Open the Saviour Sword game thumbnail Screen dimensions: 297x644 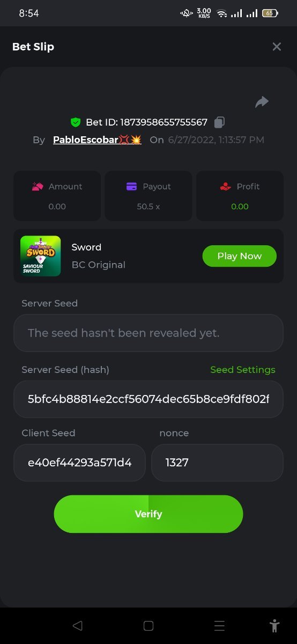coord(40,256)
